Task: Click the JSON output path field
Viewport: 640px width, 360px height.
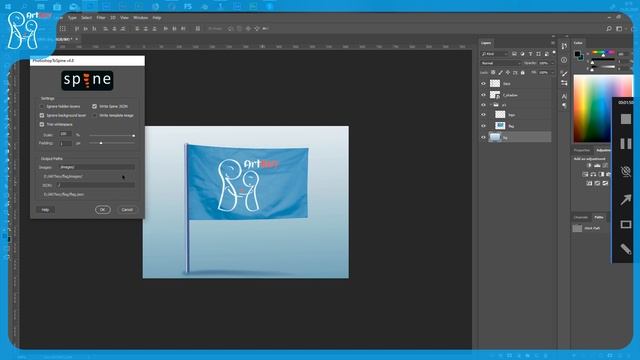Action: (x=96, y=185)
